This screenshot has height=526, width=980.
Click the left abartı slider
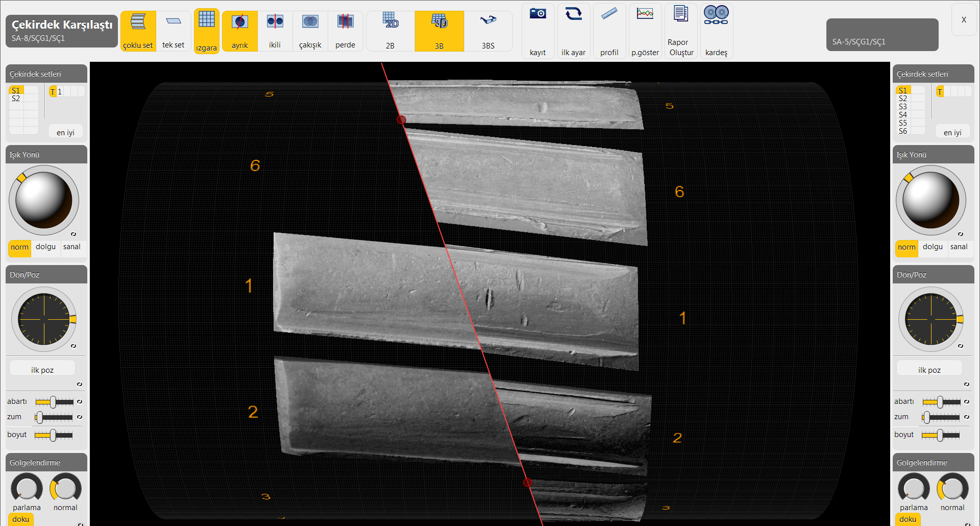pos(54,402)
